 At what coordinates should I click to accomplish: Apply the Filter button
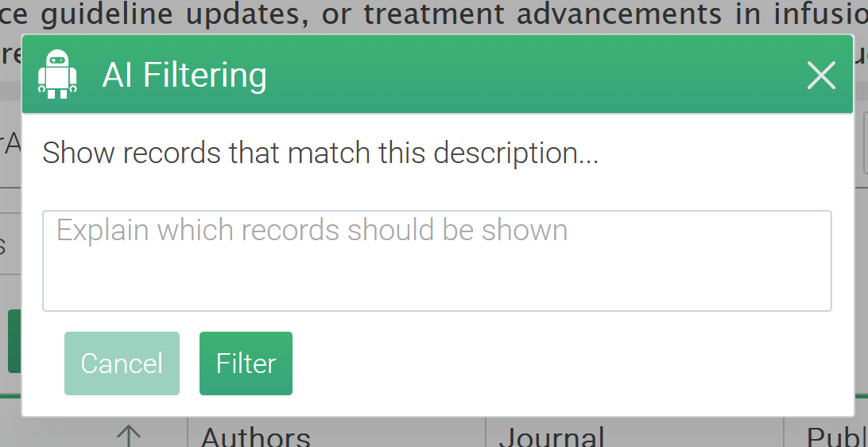pos(246,363)
